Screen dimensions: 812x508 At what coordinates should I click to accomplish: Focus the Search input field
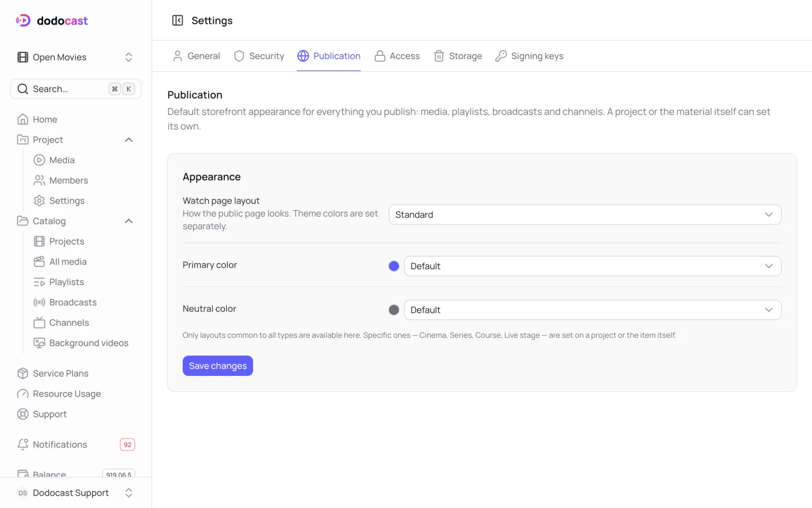pos(76,89)
